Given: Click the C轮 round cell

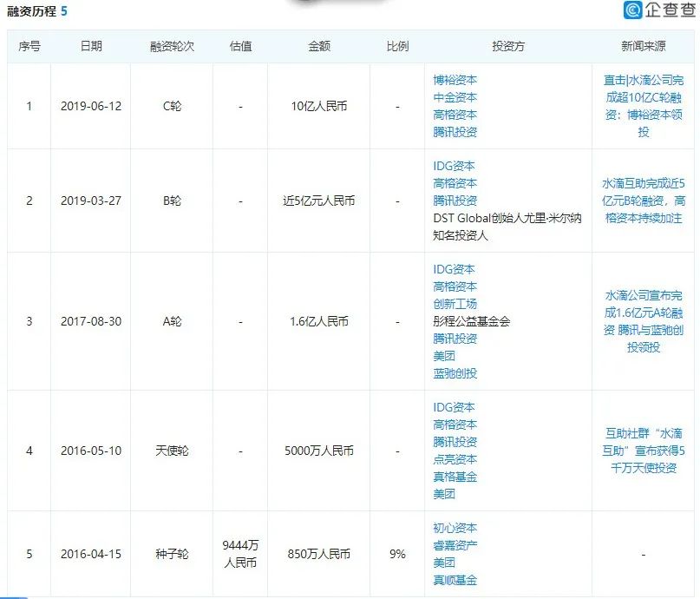Looking at the screenshot, I should tap(172, 106).
